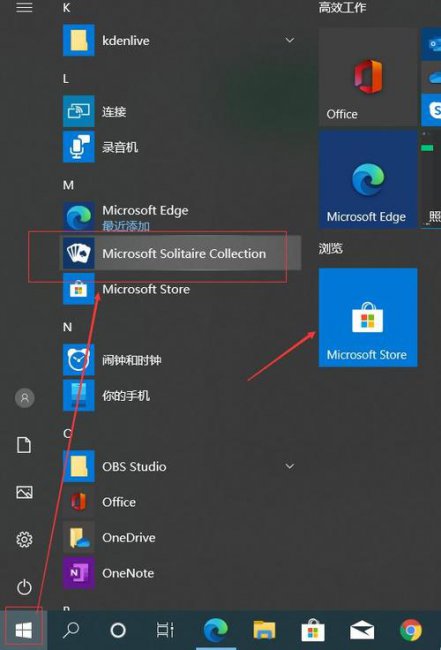Image resolution: width=441 pixels, height=650 pixels.
Task: Open Settings gear in Start sidebar
Action: pos(24,539)
